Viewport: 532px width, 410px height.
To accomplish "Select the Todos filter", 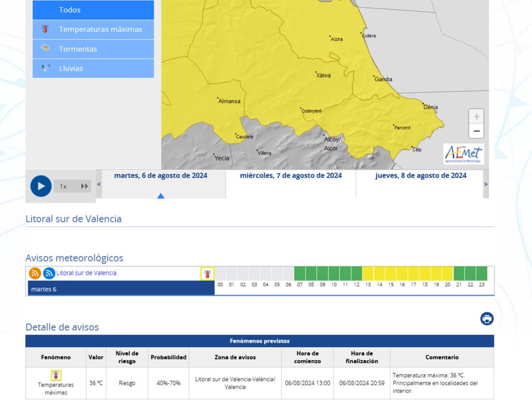I will click(x=93, y=10).
